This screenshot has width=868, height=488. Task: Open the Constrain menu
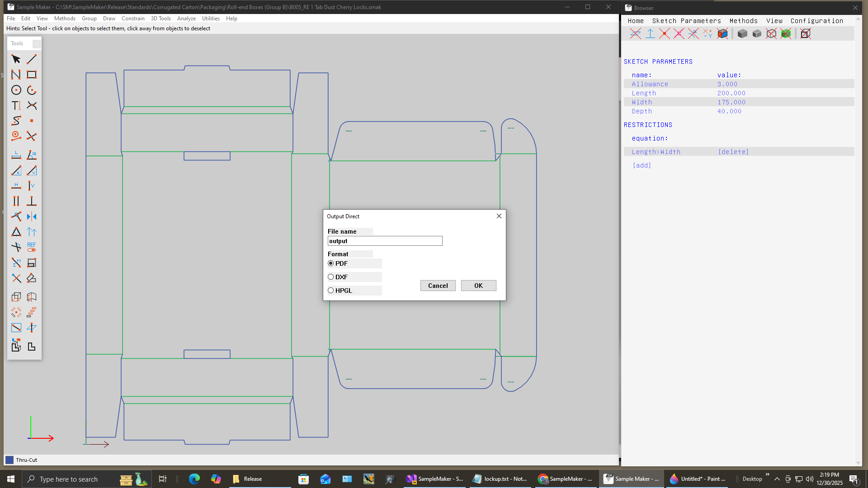(133, 19)
